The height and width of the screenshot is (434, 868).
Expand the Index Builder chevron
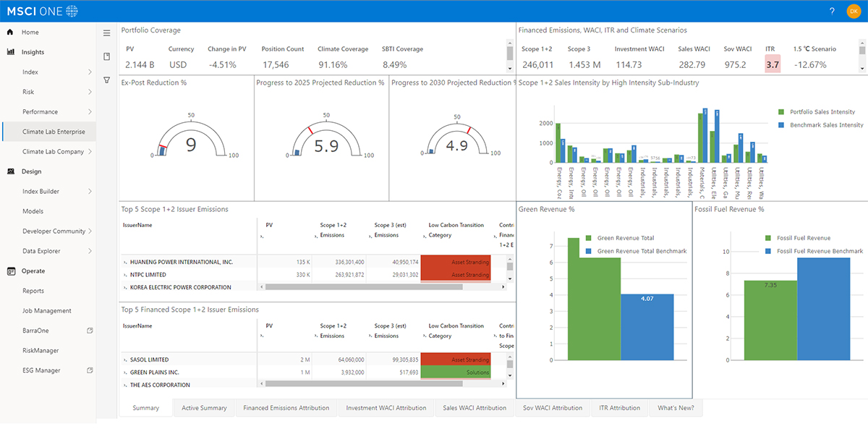pos(90,192)
